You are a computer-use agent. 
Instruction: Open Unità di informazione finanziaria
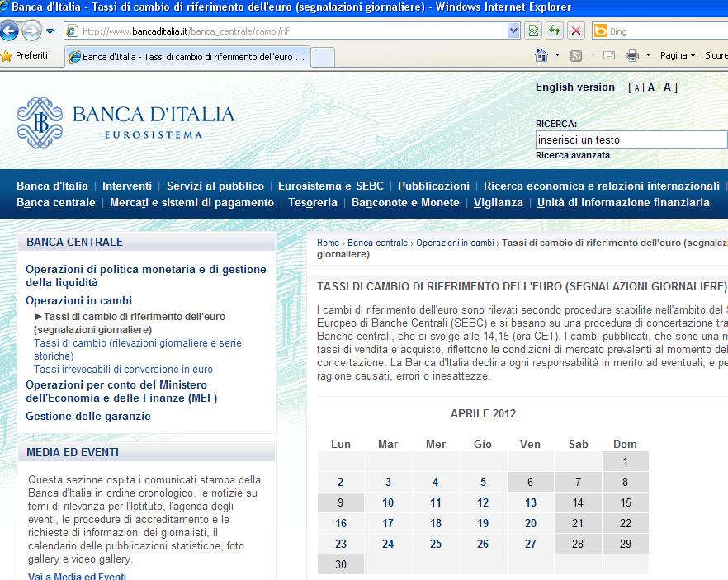(x=623, y=203)
